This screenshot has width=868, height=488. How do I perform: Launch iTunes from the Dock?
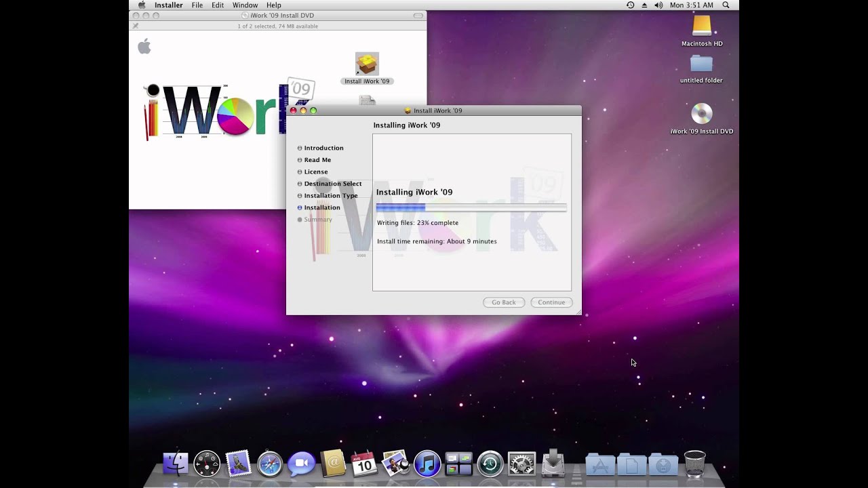427,464
